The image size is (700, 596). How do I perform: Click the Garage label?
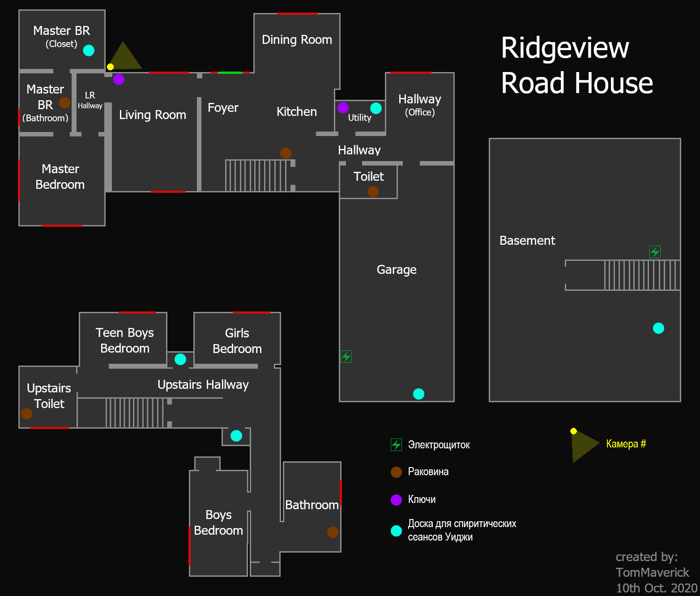coord(397,270)
